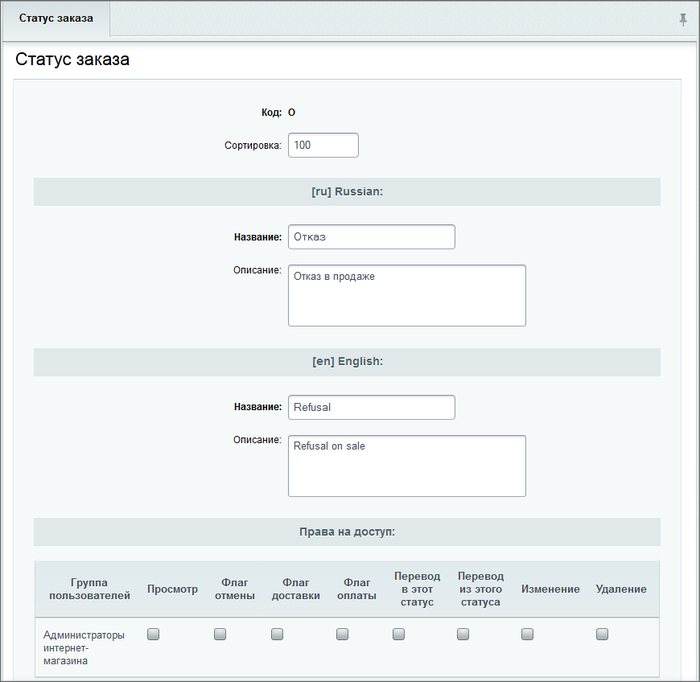Edit the Сортировка field with value 100

pos(323,145)
